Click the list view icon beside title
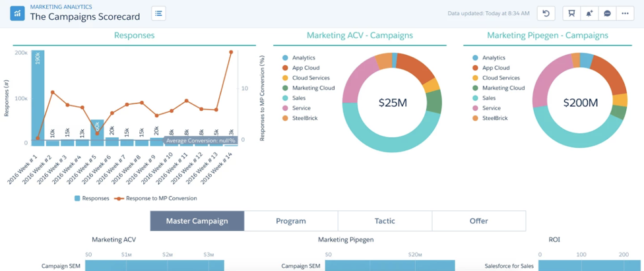 click(158, 13)
